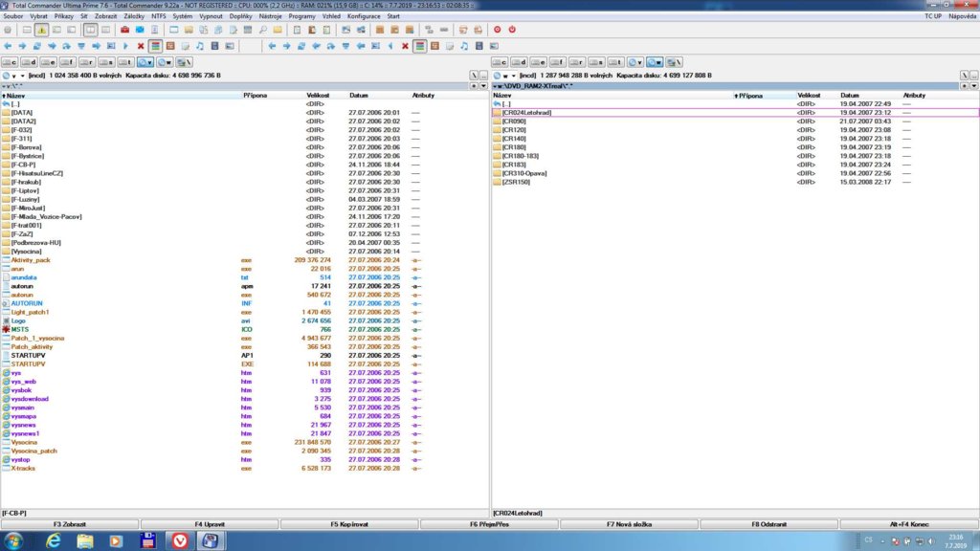Viewport: 980px width, 551px height.
Task: Click left panel save diskette icon
Action: [x=215, y=46]
